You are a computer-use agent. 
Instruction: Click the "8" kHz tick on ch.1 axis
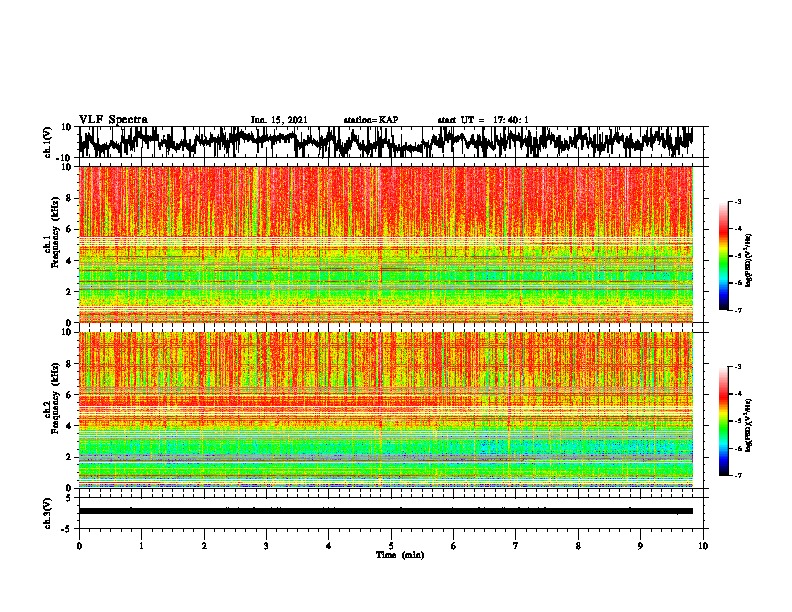click(70, 198)
